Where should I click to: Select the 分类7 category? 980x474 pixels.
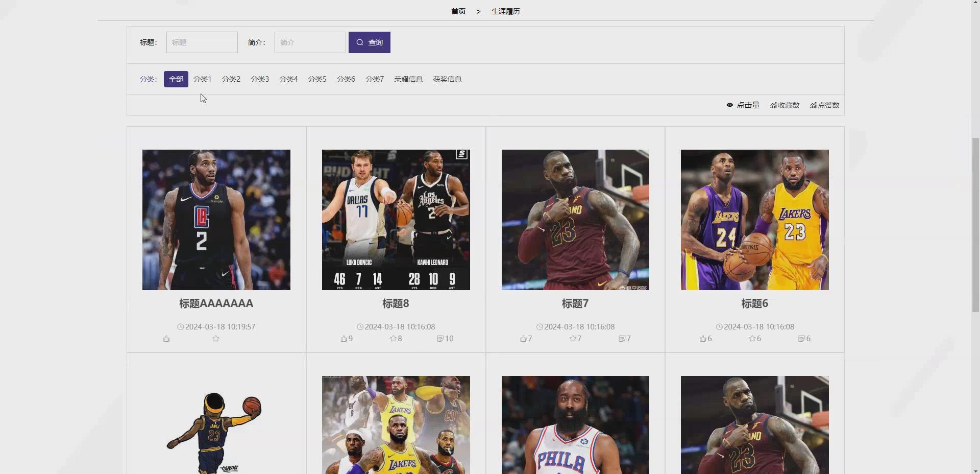(375, 79)
